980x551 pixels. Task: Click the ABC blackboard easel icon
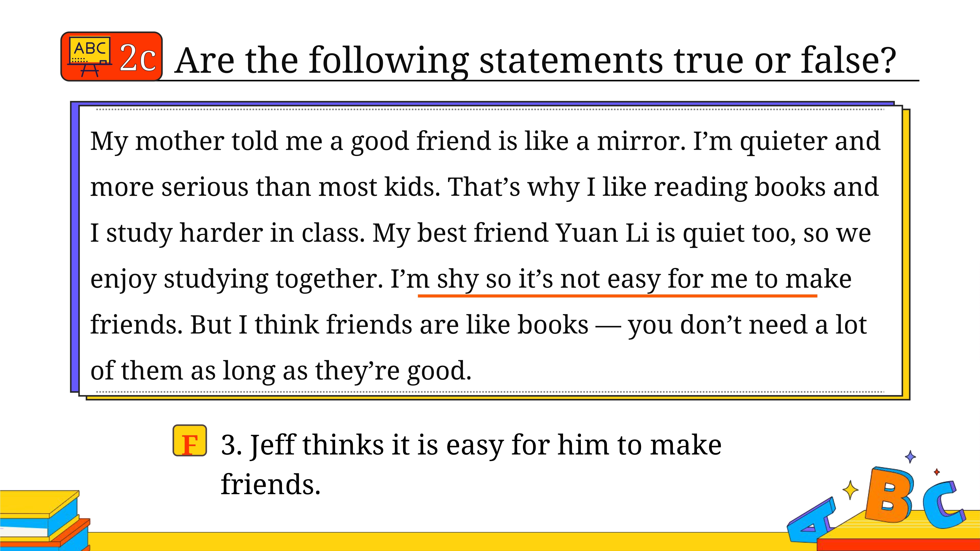[x=90, y=56]
